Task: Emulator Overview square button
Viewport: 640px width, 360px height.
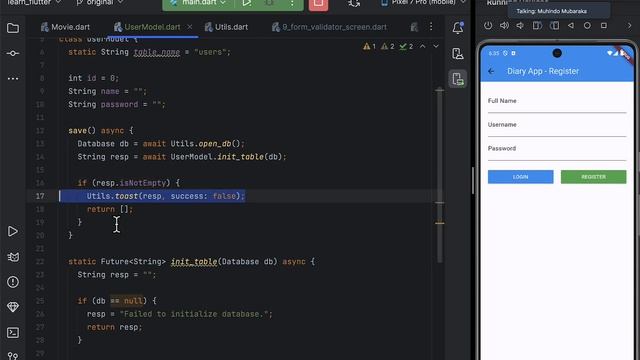Action: click(604, 25)
